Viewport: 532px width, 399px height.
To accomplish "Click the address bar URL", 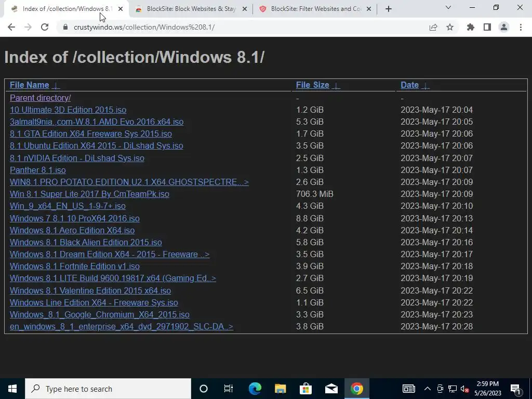I will coord(144,27).
